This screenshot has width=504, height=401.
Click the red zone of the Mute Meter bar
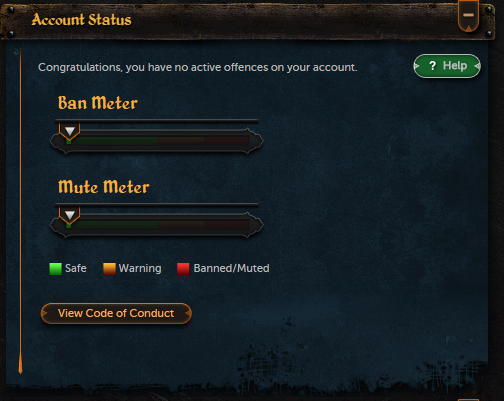(227, 225)
